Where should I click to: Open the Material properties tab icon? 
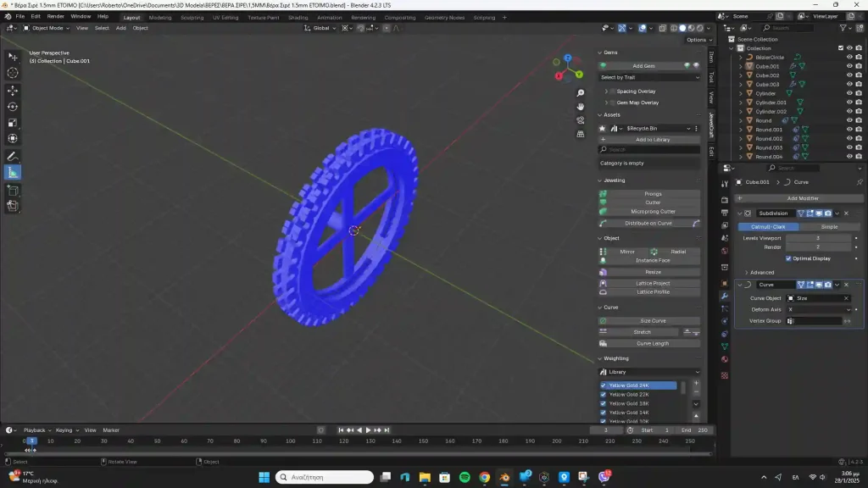click(x=725, y=359)
